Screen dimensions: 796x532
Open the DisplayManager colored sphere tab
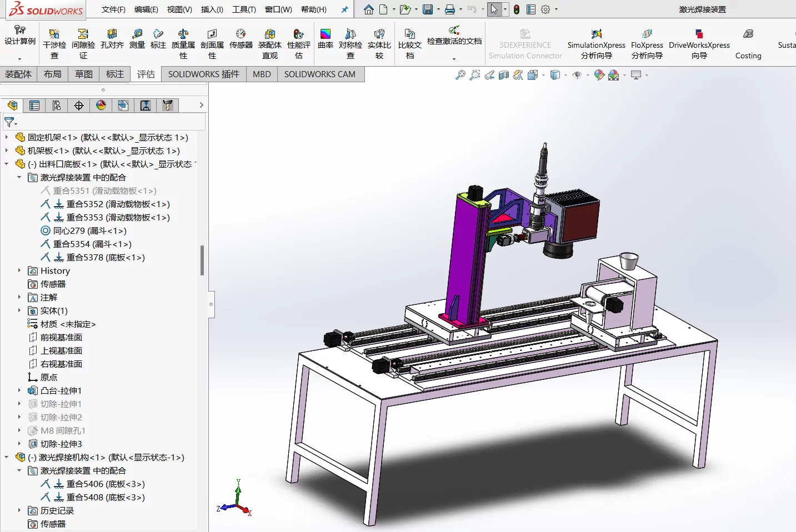[x=101, y=105]
